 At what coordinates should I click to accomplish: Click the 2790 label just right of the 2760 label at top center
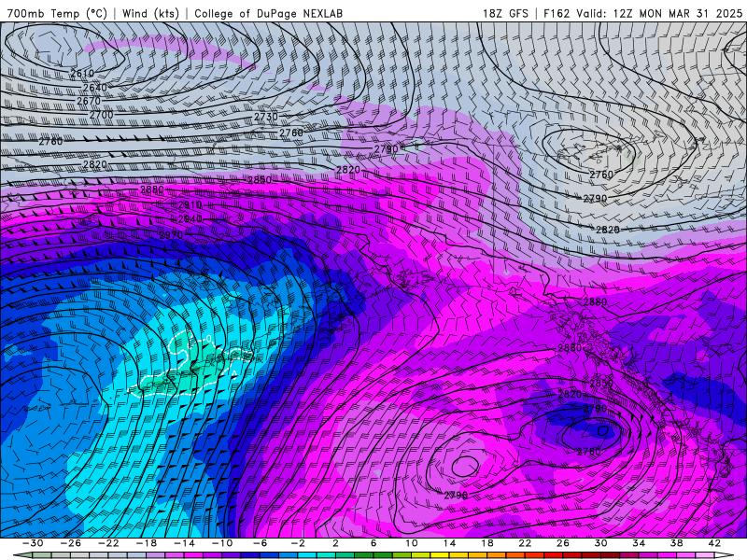coord(386,149)
